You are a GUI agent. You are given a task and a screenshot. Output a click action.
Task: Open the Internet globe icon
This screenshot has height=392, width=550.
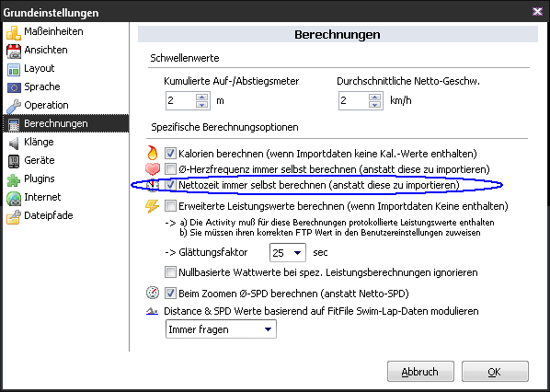(14, 198)
